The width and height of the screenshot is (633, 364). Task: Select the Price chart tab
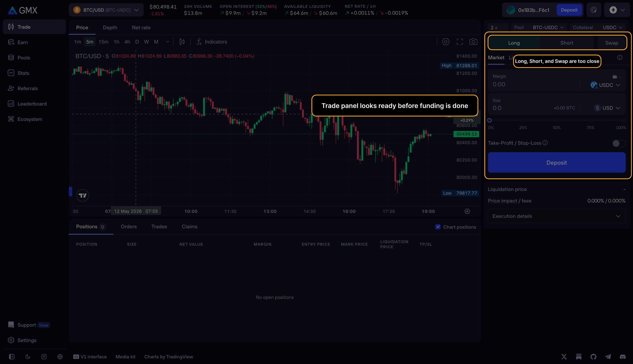pos(82,28)
